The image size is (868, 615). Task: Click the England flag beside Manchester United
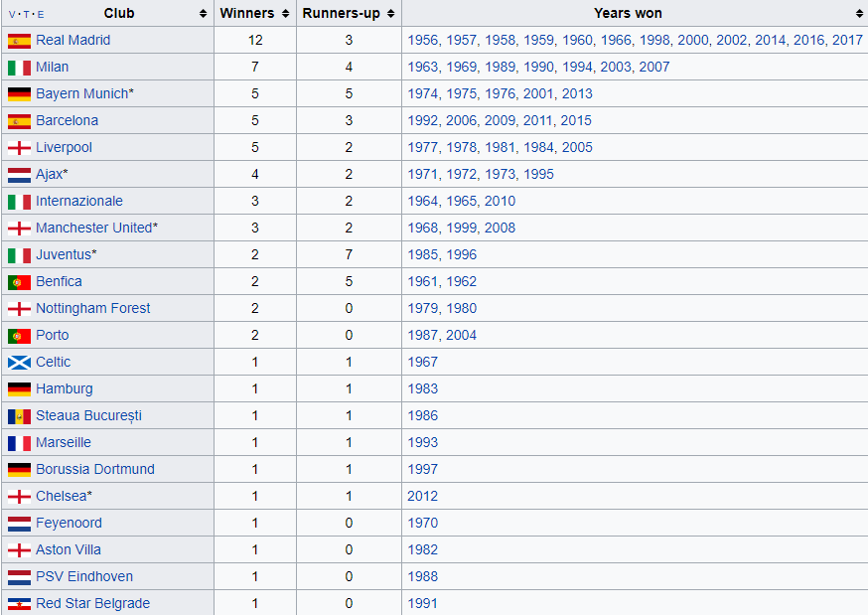20,229
